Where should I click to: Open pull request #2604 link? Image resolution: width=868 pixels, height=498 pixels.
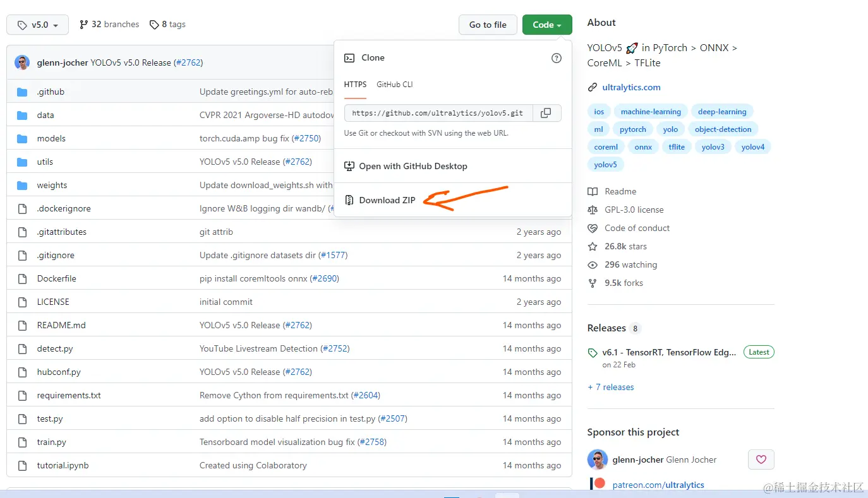(366, 396)
